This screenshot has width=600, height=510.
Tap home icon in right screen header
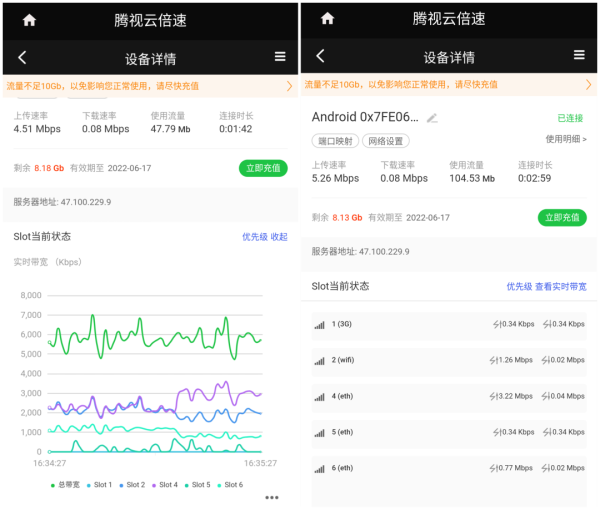pos(327,18)
